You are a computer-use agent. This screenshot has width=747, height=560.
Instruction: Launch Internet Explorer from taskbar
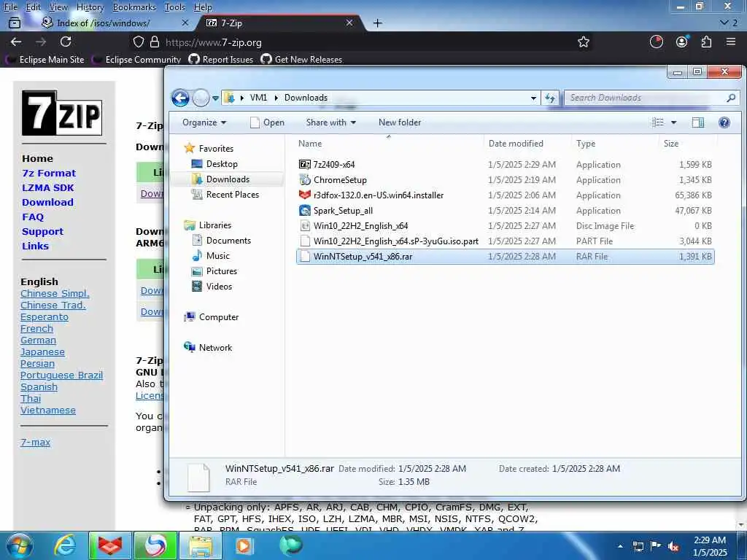click(65, 545)
